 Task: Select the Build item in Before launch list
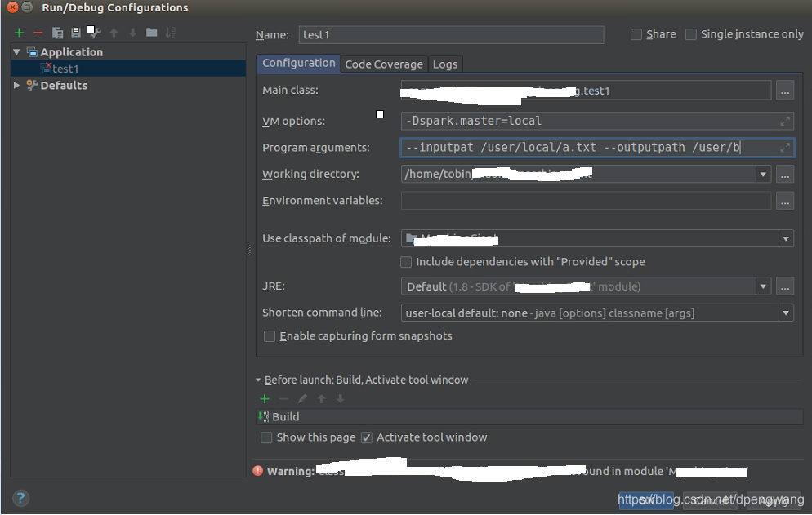(x=530, y=417)
